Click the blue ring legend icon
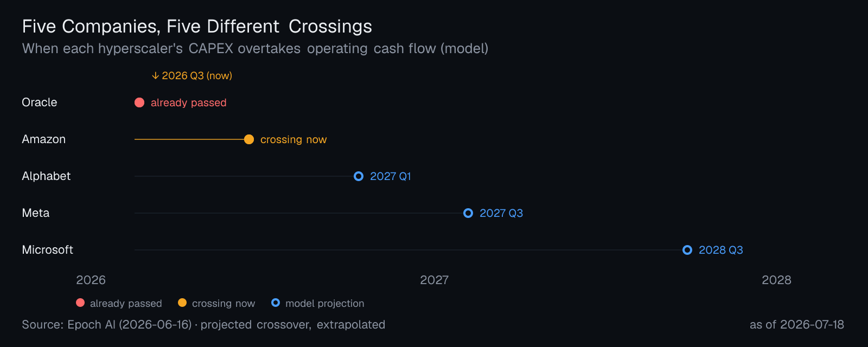The width and height of the screenshot is (868, 347). coord(276,303)
